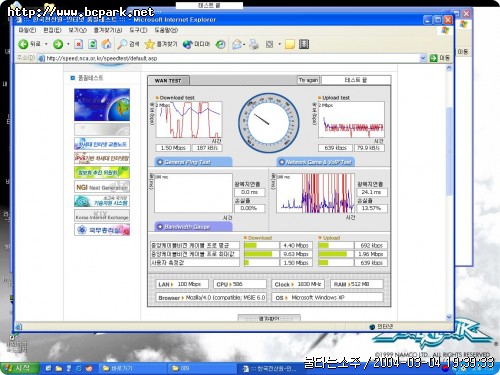
Task: Open the Help menu
Action: coord(166,30)
